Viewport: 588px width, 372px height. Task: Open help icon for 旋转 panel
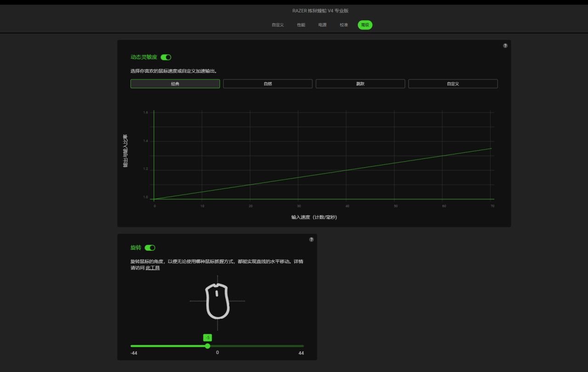click(311, 239)
